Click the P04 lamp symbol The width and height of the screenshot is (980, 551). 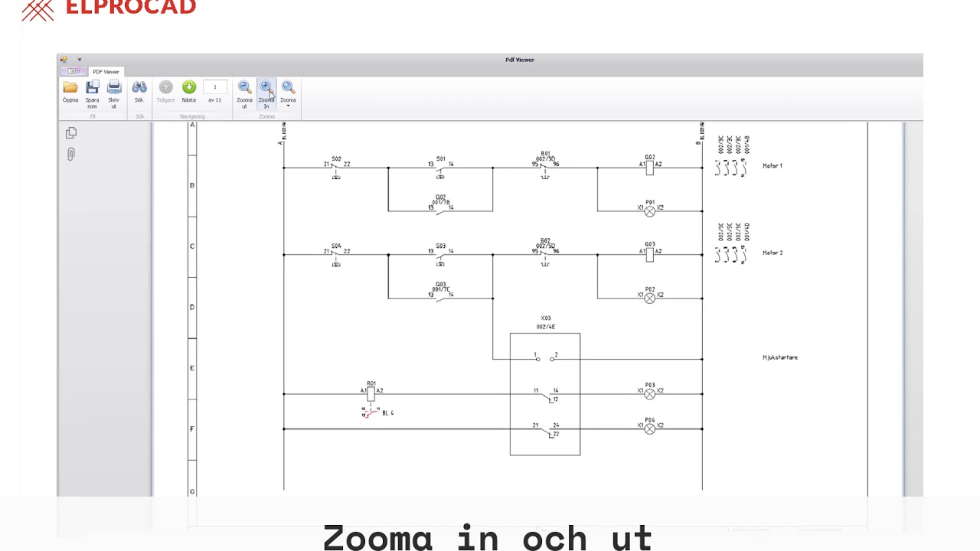click(x=650, y=429)
